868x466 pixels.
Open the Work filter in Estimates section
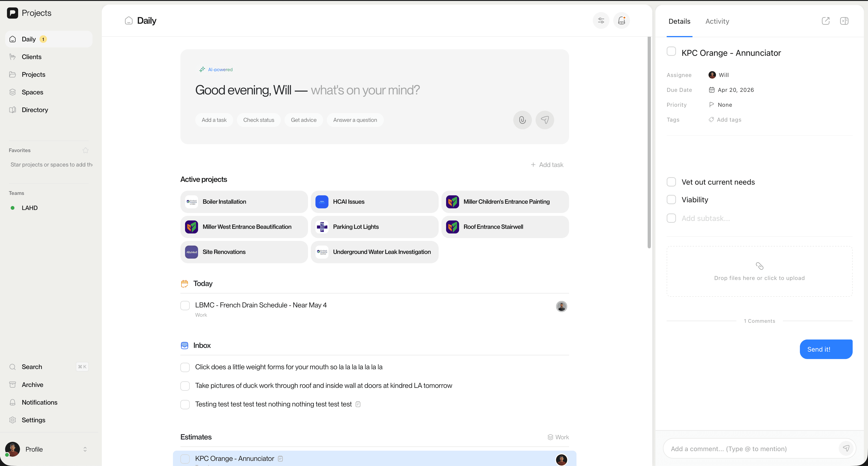coord(558,437)
